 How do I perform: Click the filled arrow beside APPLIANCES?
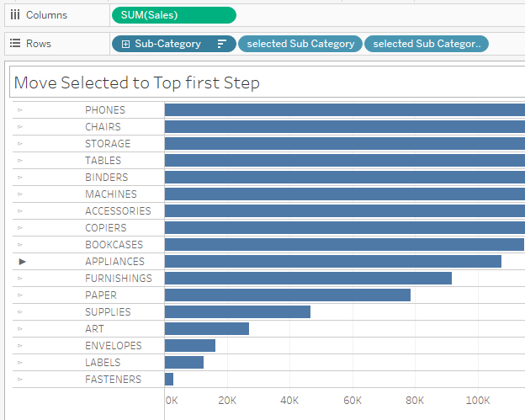[23, 262]
